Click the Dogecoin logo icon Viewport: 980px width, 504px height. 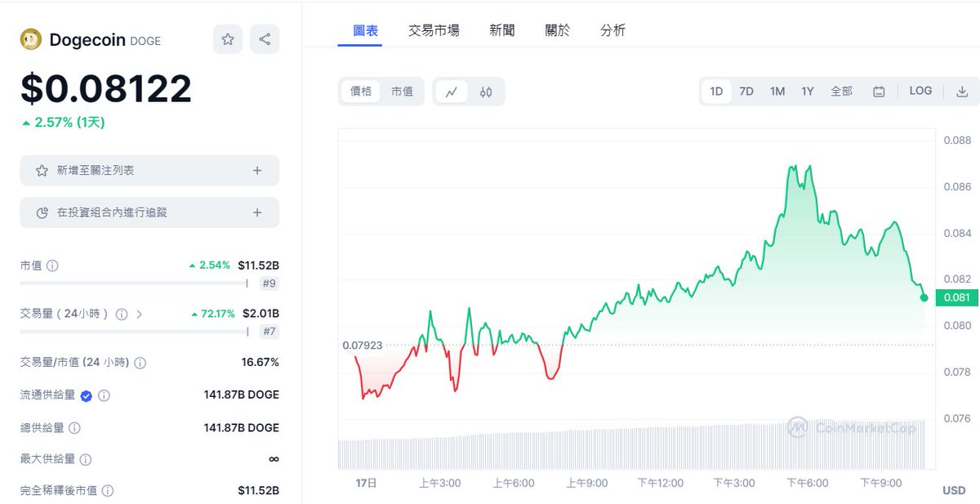click(31, 39)
